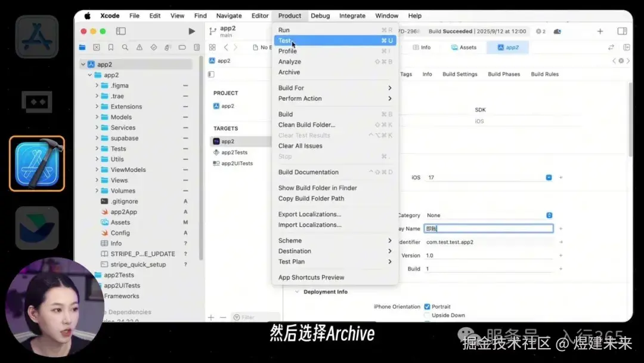Switch to the Build Phases tab
Image resolution: width=644 pixels, height=363 pixels.
(x=503, y=75)
